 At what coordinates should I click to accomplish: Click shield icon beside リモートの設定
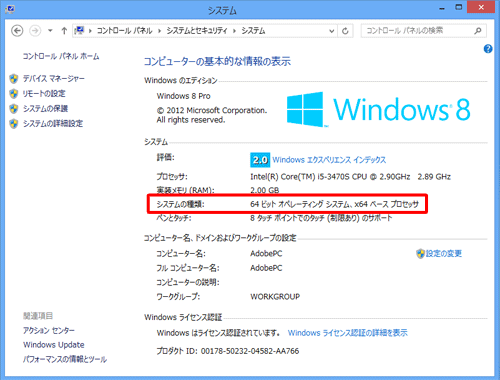tap(14, 94)
